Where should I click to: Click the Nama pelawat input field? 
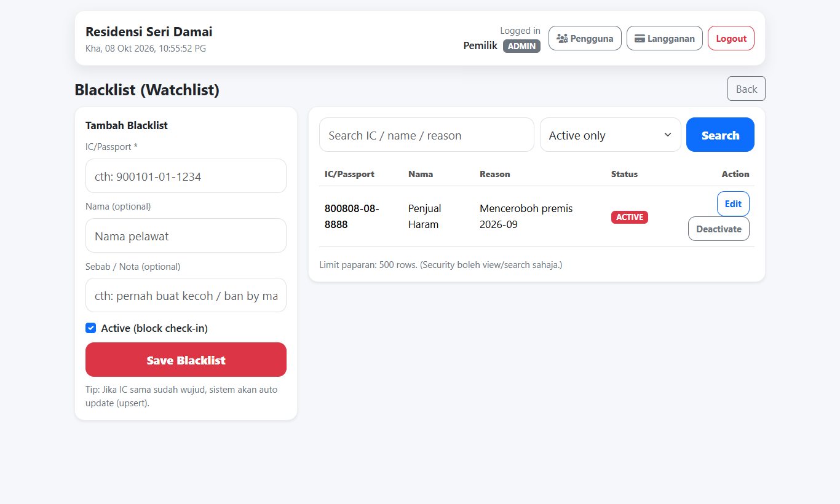tap(186, 235)
